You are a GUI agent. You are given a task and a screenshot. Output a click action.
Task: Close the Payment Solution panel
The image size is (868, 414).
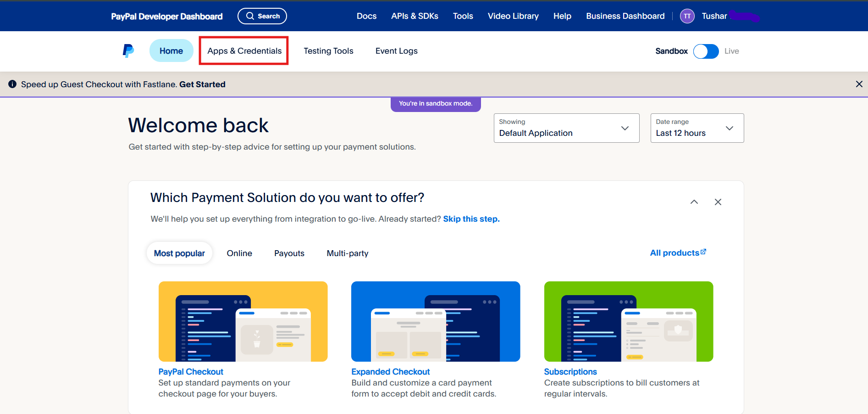(x=718, y=202)
